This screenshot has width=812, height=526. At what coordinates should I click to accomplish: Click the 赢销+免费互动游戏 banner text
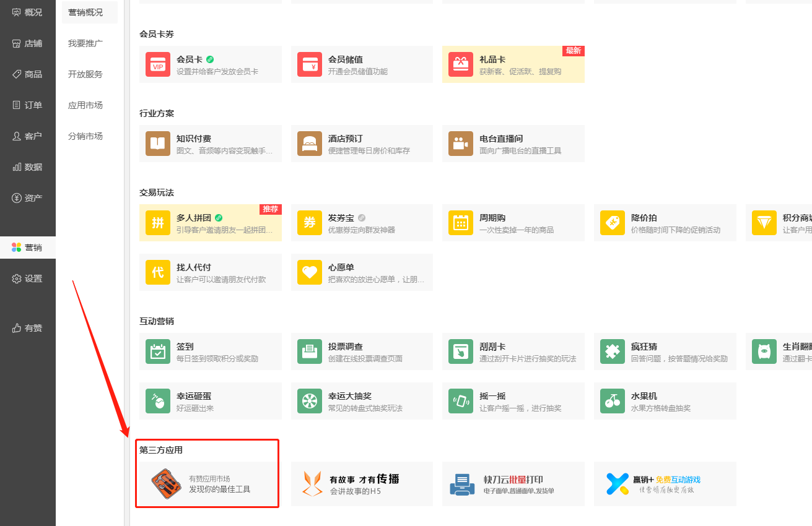666,480
